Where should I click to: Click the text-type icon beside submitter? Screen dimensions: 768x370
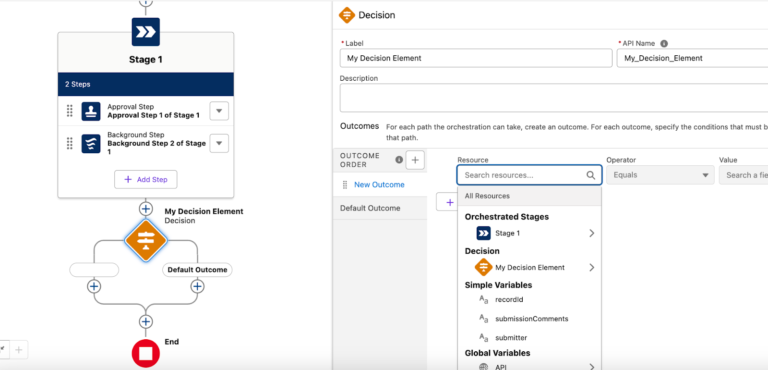[483, 338]
